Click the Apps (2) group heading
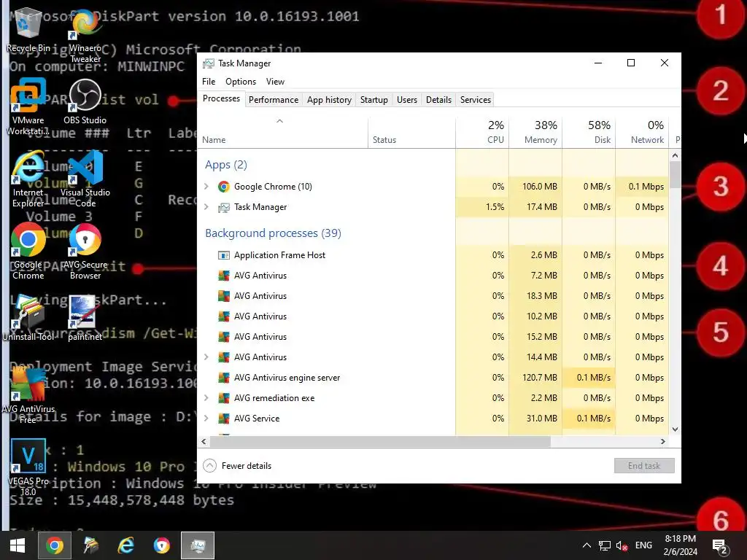The width and height of the screenshot is (747, 560). (226, 165)
